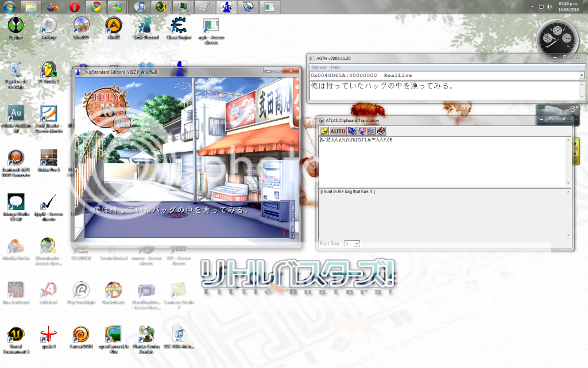Click the pin icon in ATLAS toolbar
Image resolution: width=588 pixels, height=368 pixels.
(324, 131)
